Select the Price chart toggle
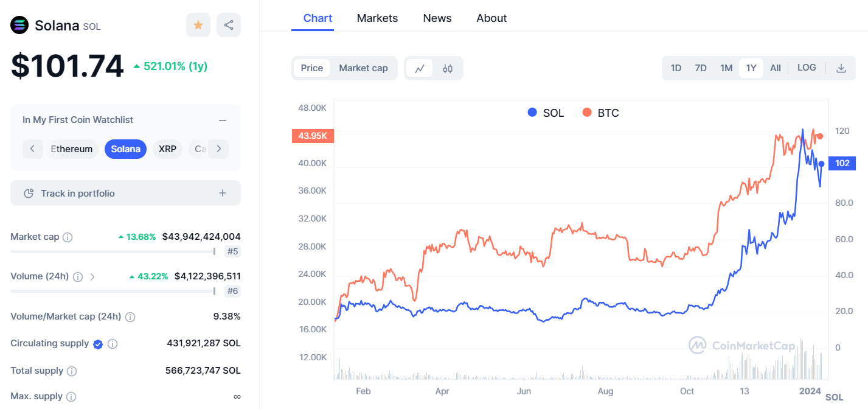 tap(312, 68)
